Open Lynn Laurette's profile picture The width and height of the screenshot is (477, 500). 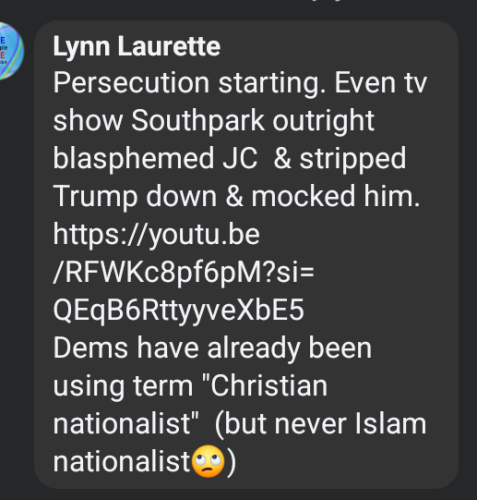(10, 51)
